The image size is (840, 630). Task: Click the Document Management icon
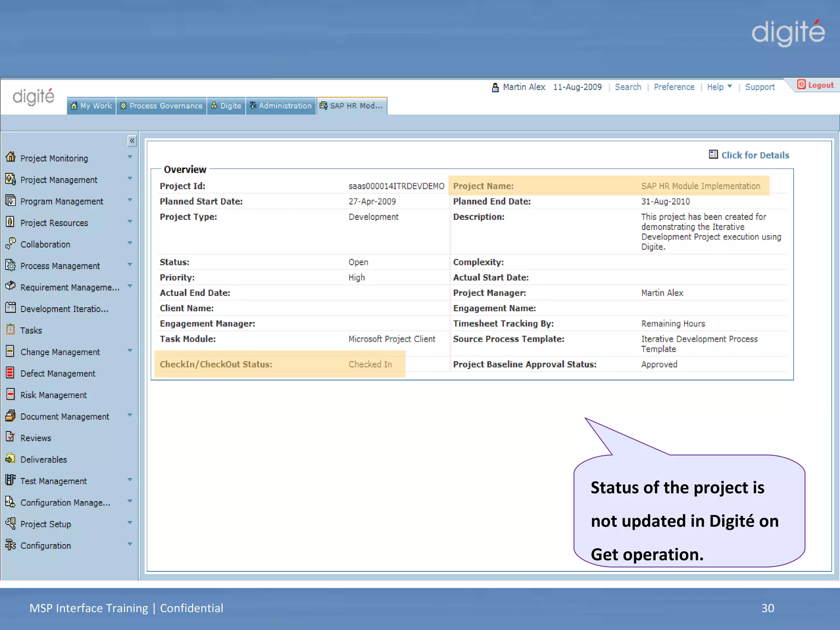pyautogui.click(x=11, y=415)
